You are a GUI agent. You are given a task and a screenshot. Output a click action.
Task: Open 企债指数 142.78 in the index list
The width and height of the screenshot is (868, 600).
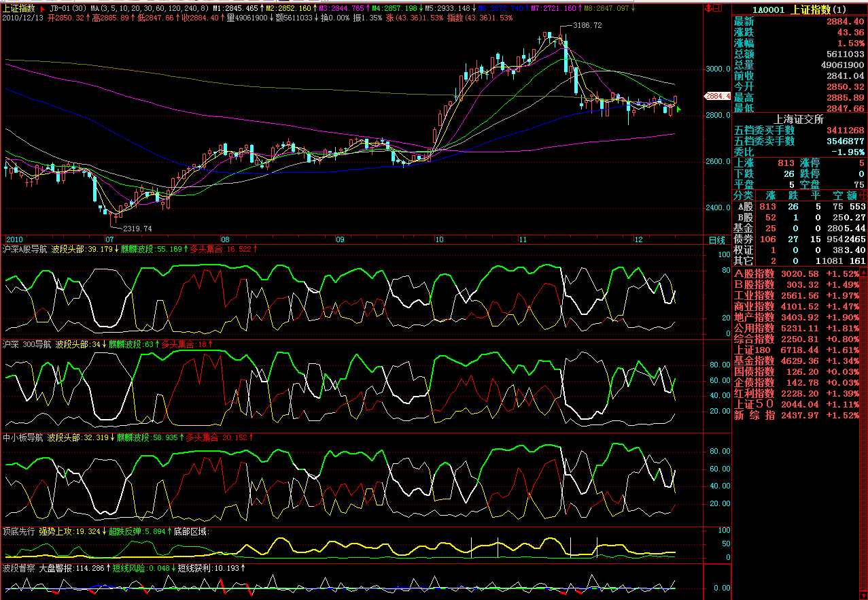[797, 382]
